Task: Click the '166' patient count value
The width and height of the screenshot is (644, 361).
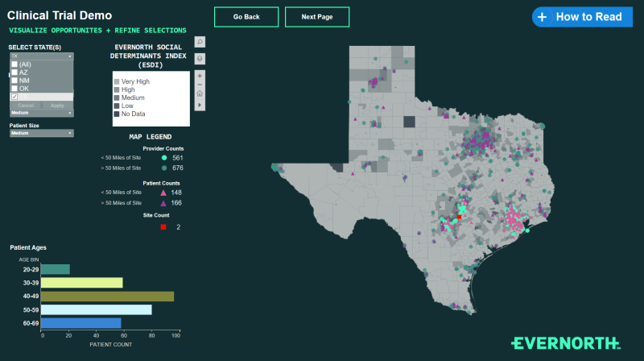Action: click(x=176, y=203)
